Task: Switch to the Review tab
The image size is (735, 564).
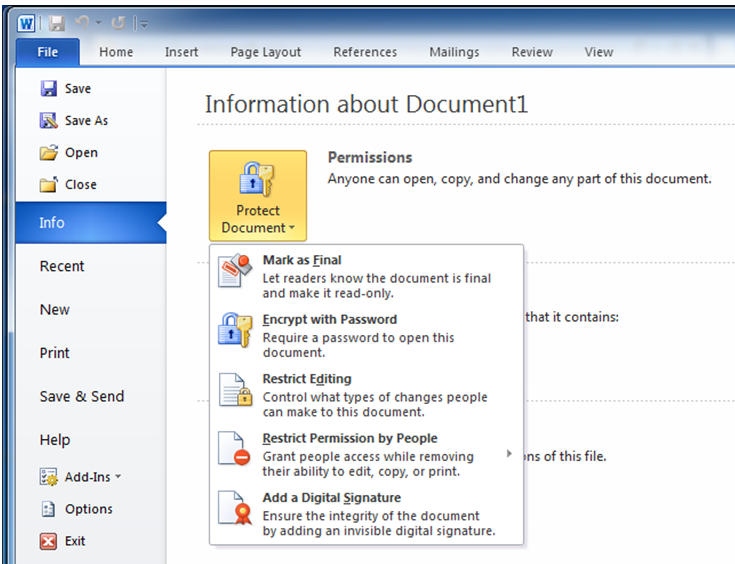Action: [x=532, y=52]
